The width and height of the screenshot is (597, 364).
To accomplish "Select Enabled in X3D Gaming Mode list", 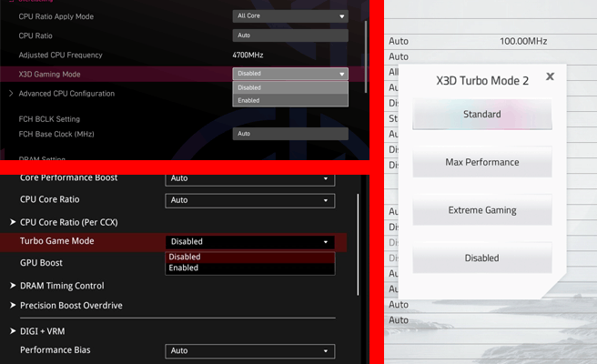I will click(x=290, y=100).
